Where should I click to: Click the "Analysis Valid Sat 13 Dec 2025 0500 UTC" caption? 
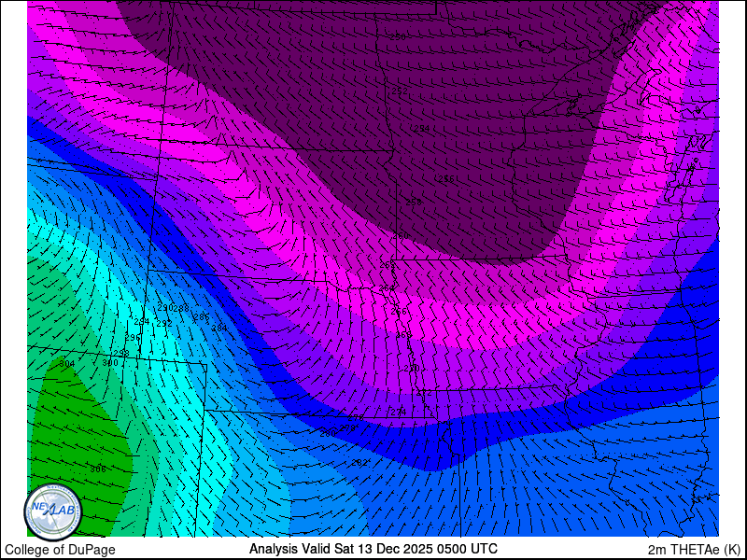click(373, 548)
